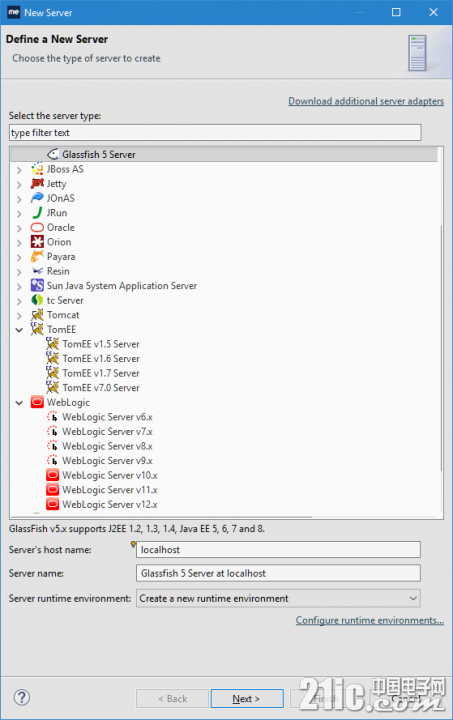
Task: Open Configure runtime environments link
Action: pos(369,620)
